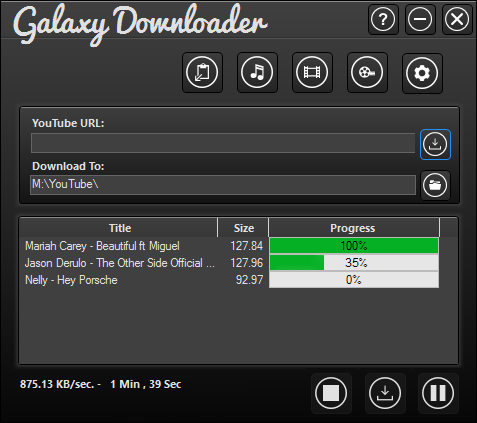Pause downloads with the pause button
Viewport: 477px width, 423px height.
pos(438,393)
